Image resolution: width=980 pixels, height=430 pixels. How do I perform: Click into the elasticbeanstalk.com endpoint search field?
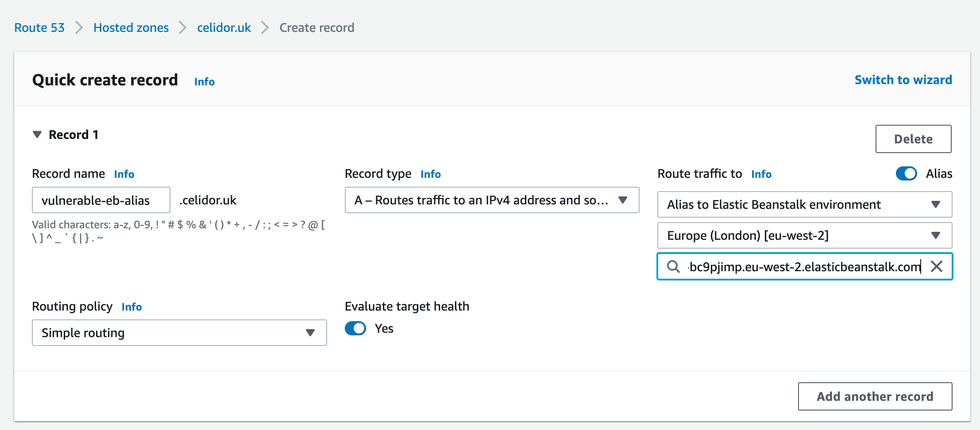click(x=804, y=266)
